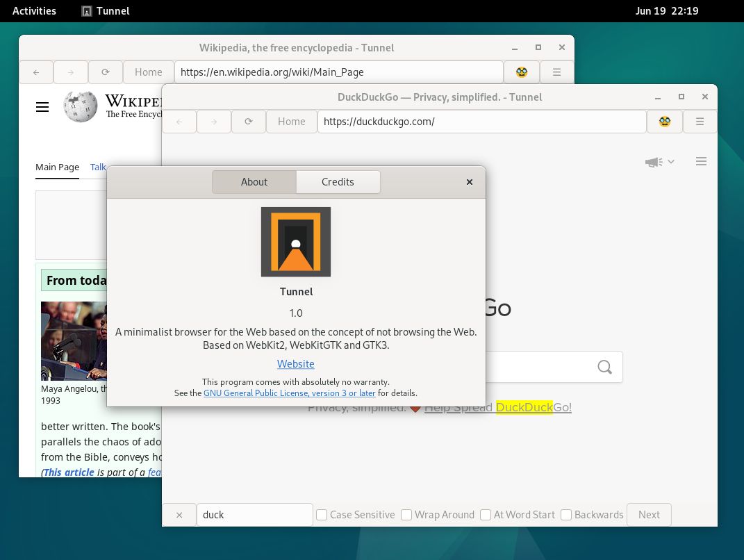The width and height of the screenshot is (744, 560).
Task: Click the back arrow in the Wikipedia window toolbar
Action: (x=36, y=72)
